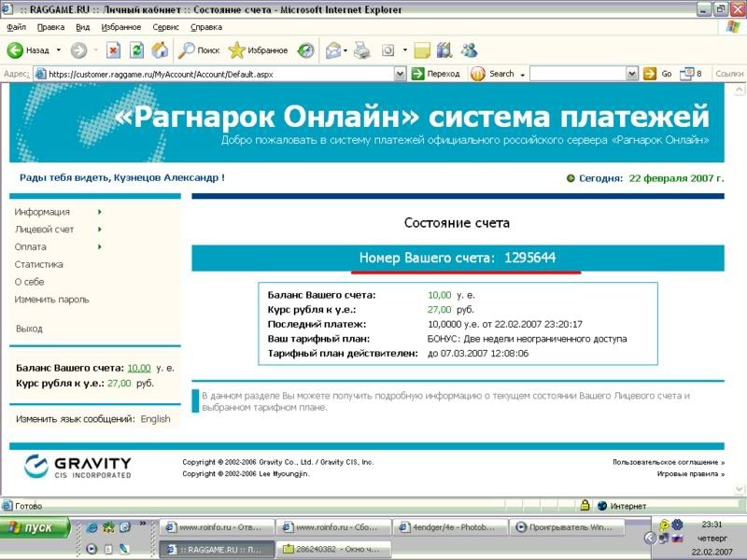This screenshot has width=747, height=560.
Task: Expand the Лицевой счет submenu arrow
Action: [x=100, y=229]
